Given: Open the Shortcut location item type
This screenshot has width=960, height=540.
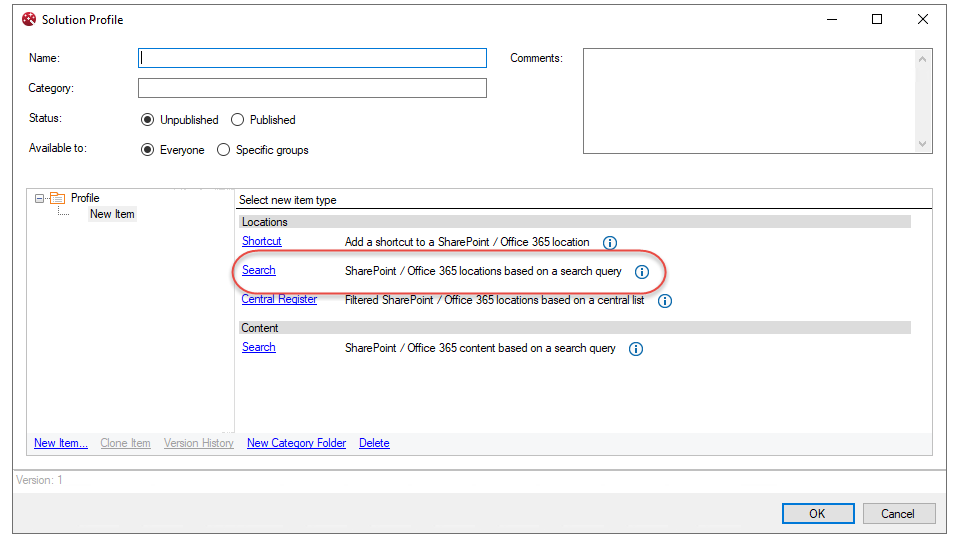Looking at the screenshot, I should [261, 241].
